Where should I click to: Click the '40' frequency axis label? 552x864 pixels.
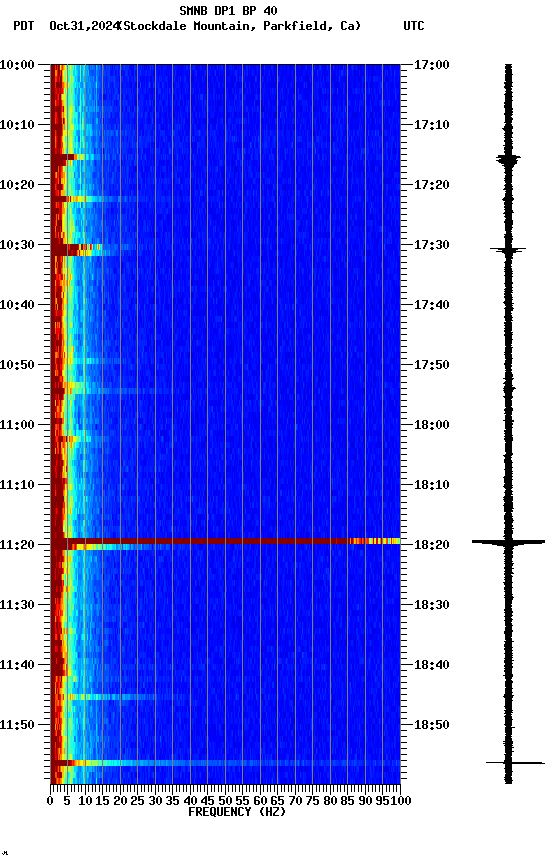tap(190, 801)
